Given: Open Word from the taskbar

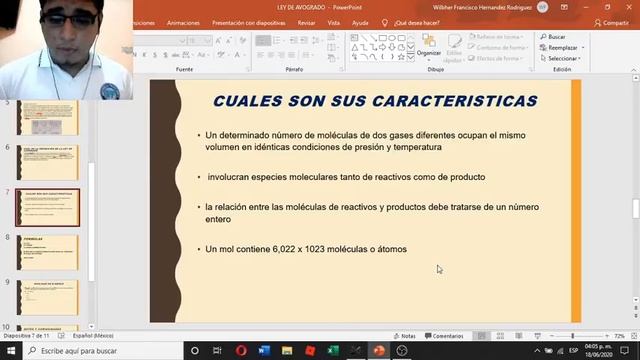Looking at the screenshot, I should [x=264, y=351].
